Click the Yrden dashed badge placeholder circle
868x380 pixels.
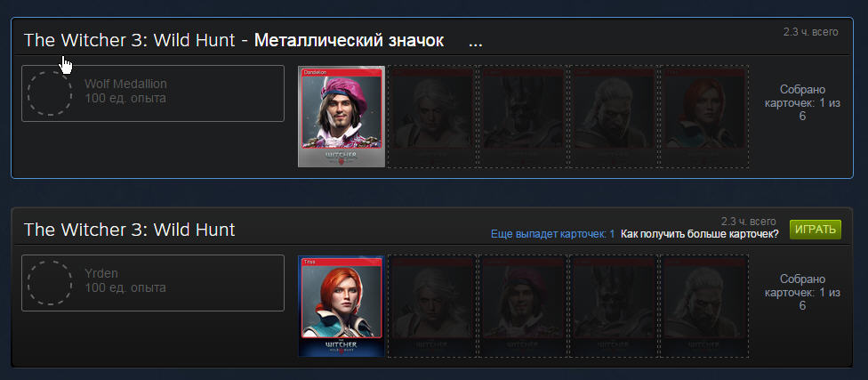click(50, 282)
